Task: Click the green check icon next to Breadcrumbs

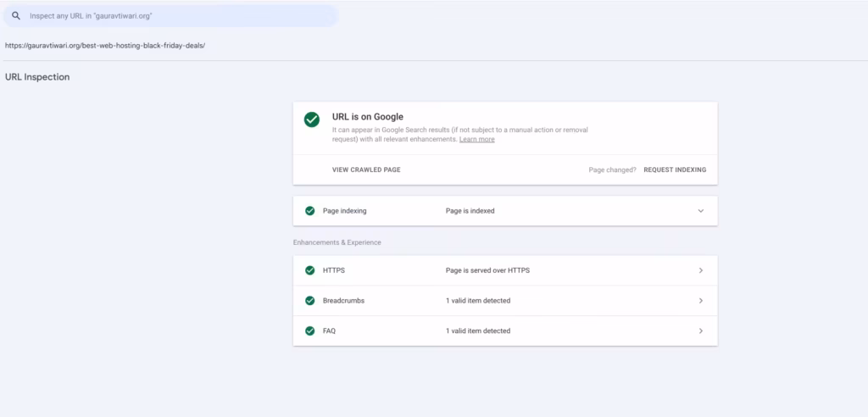Action: tap(310, 301)
